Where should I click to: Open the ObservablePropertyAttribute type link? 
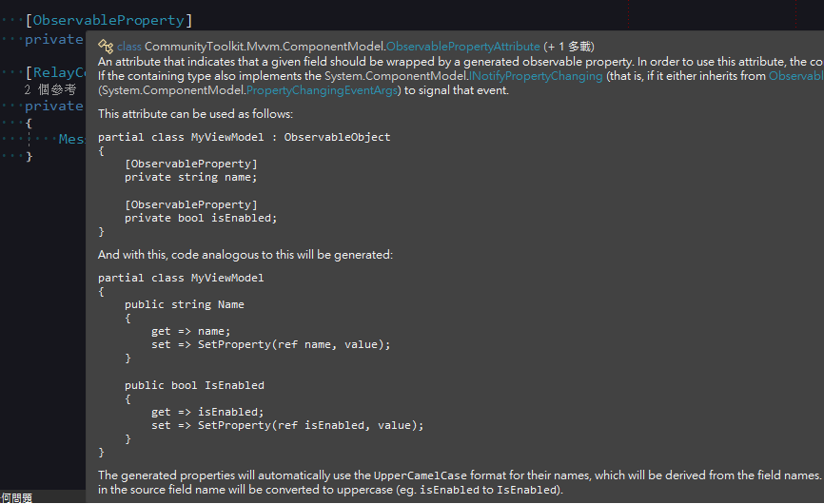point(463,47)
